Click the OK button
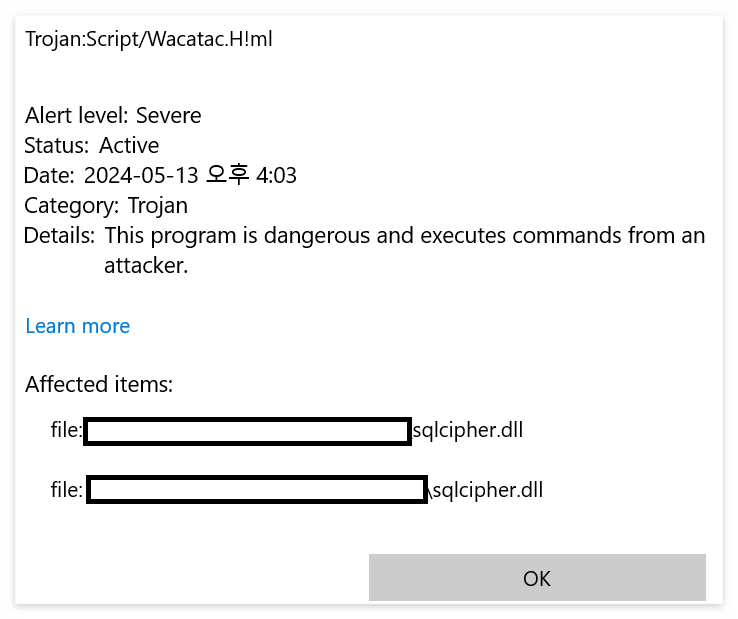 click(x=537, y=578)
